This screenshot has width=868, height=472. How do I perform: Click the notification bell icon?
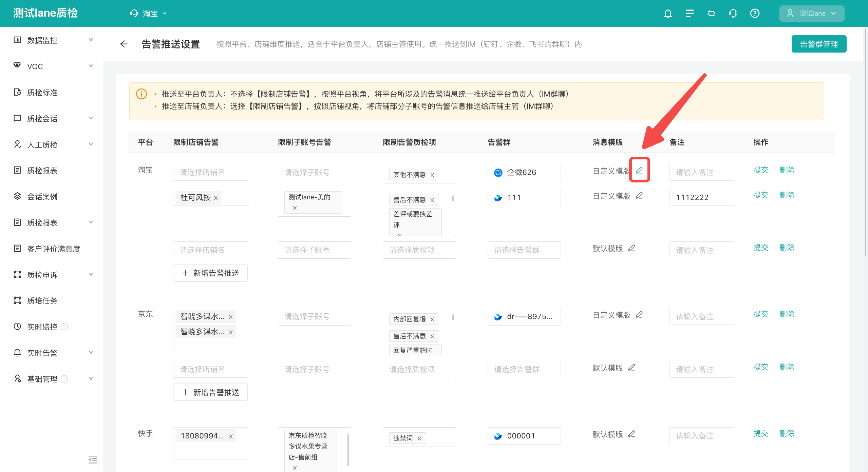pos(668,14)
